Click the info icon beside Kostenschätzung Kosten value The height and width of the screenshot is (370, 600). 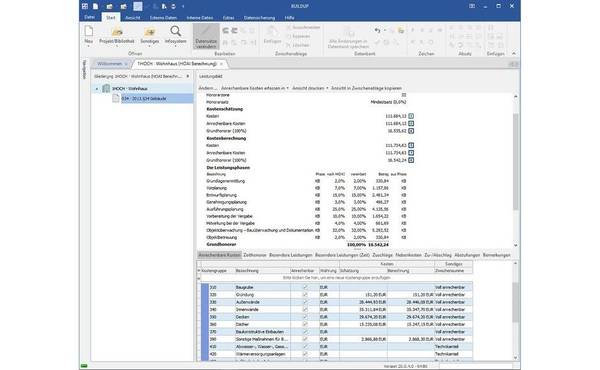coord(411,116)
